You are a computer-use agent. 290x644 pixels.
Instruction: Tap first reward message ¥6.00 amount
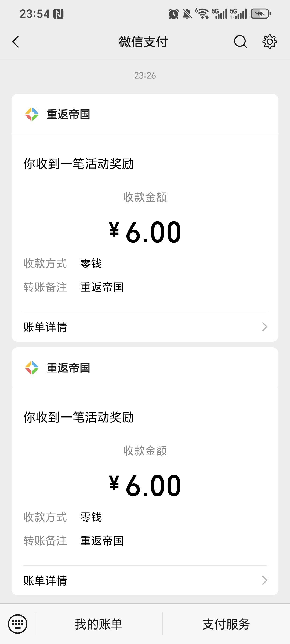coord(145,232)
